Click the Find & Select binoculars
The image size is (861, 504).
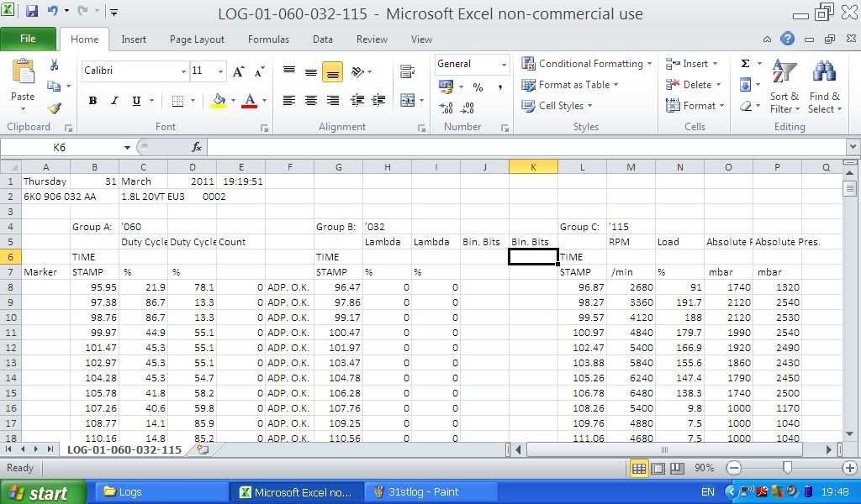pyautogui.click(x=824, y=87)
